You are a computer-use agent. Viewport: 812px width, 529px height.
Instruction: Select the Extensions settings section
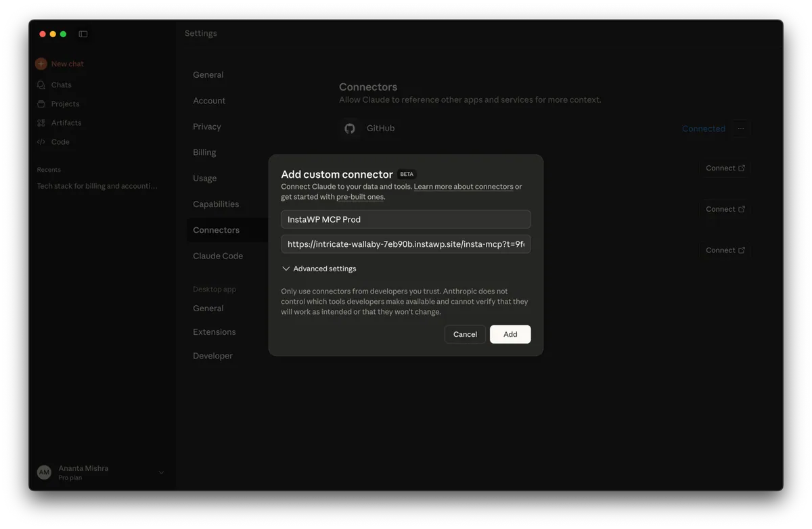215,331
